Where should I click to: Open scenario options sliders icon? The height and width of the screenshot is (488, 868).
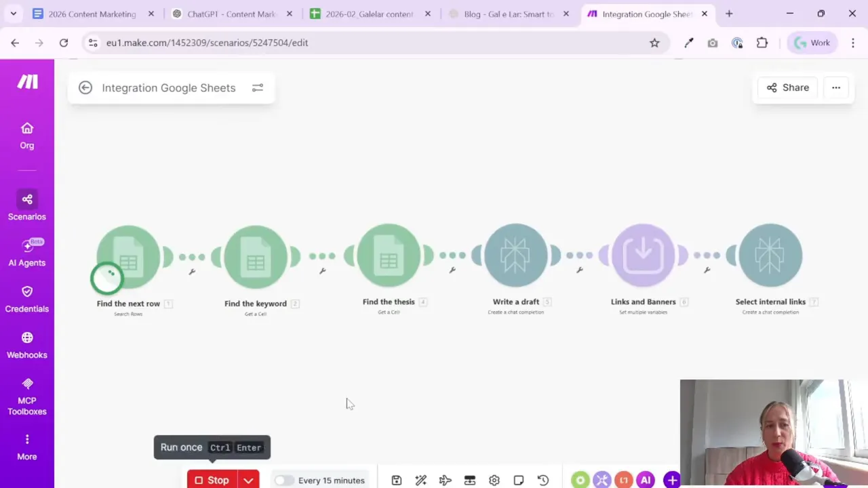[258, 87]
